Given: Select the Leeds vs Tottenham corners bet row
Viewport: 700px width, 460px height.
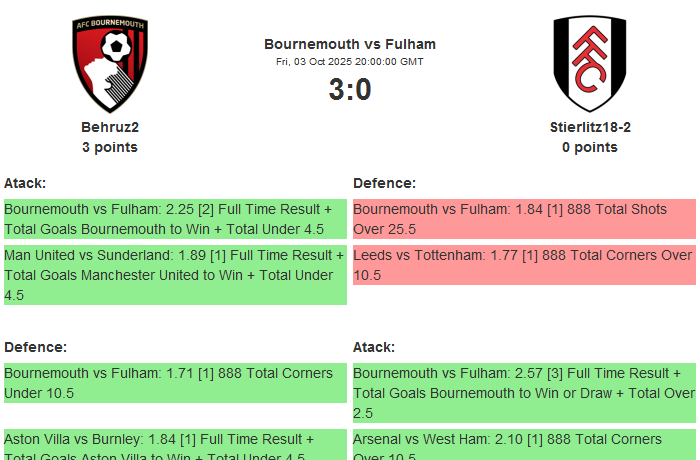Looking at the screenshot, I should (524, 265).
